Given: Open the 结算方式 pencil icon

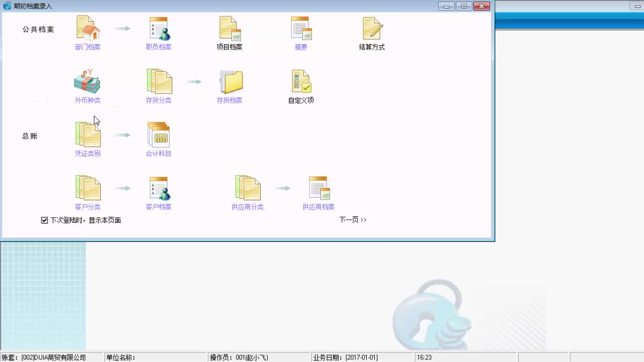Looking at the screenshot, I should [x=372, y=28].
